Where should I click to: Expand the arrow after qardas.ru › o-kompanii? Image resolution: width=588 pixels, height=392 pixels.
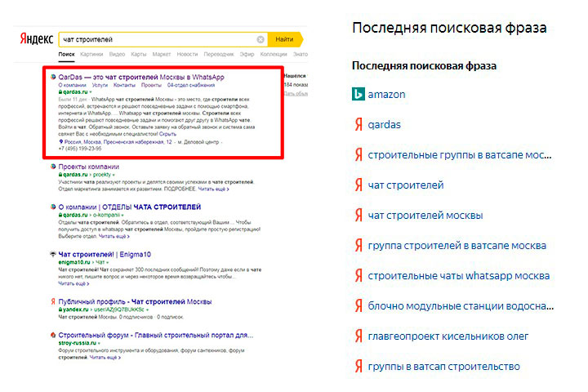pyautogui.click(x=122, y=216)
